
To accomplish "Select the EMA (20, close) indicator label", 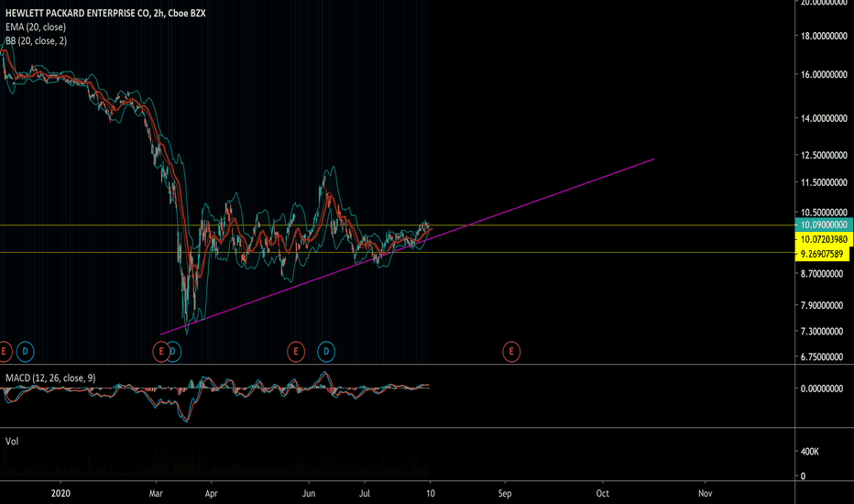I will (x=36, y=27).
